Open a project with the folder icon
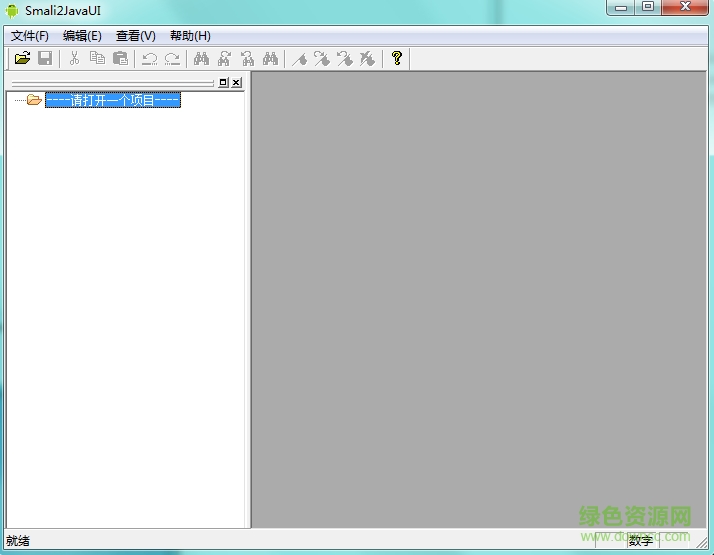 (x=22, y=58)
